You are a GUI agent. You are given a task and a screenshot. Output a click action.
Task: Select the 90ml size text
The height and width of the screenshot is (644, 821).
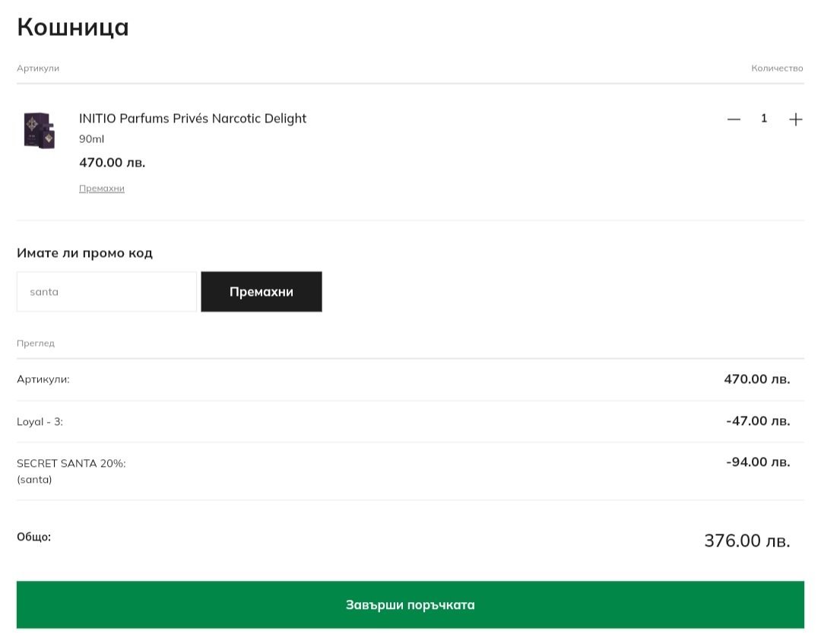pyautogui.click(x=92, y=138)
